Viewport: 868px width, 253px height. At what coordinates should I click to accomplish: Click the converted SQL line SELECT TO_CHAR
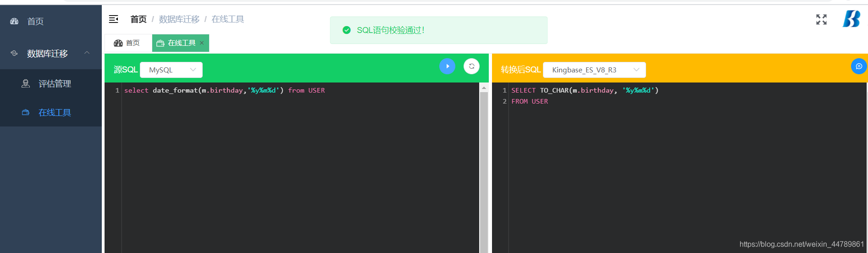point(585,90)
